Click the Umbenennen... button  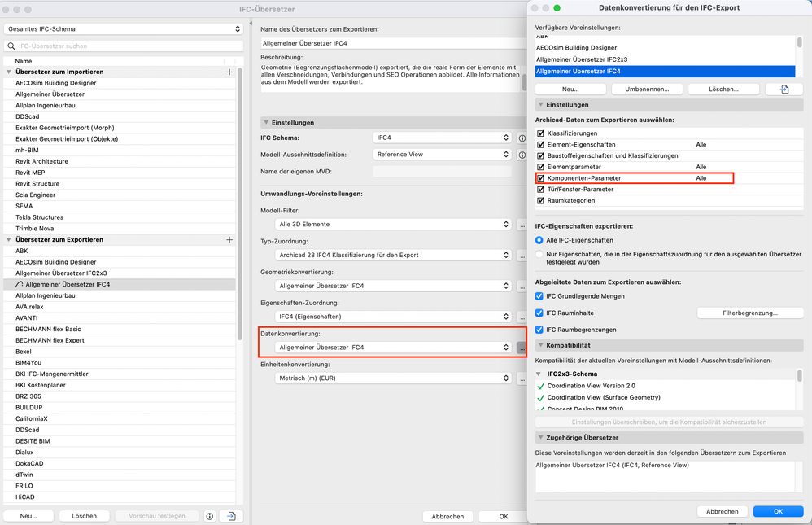(647, 90)
